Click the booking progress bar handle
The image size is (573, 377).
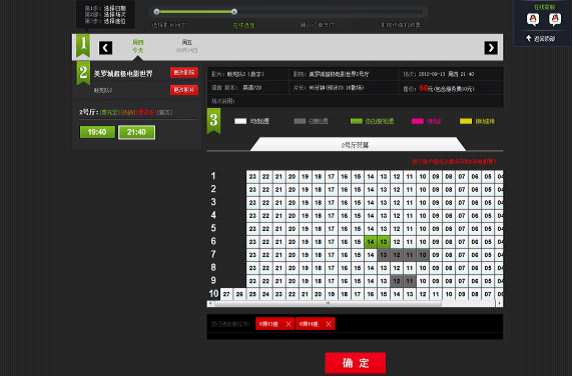[234, 12]
